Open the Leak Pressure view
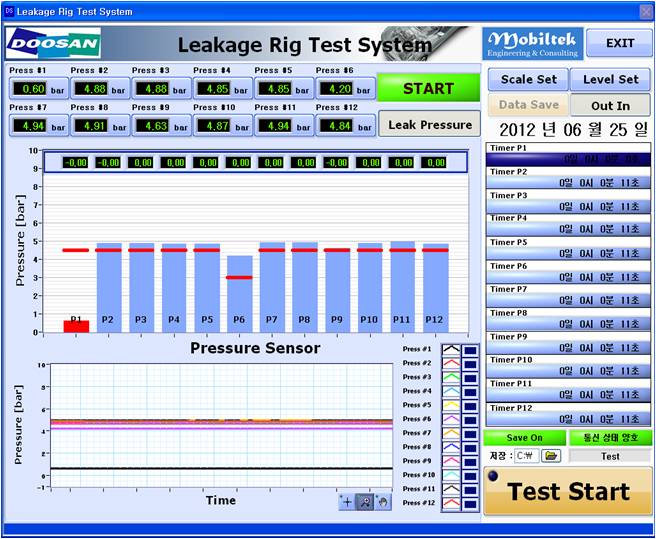This screenshot has height=539, width=656. (x=430, y=124)
